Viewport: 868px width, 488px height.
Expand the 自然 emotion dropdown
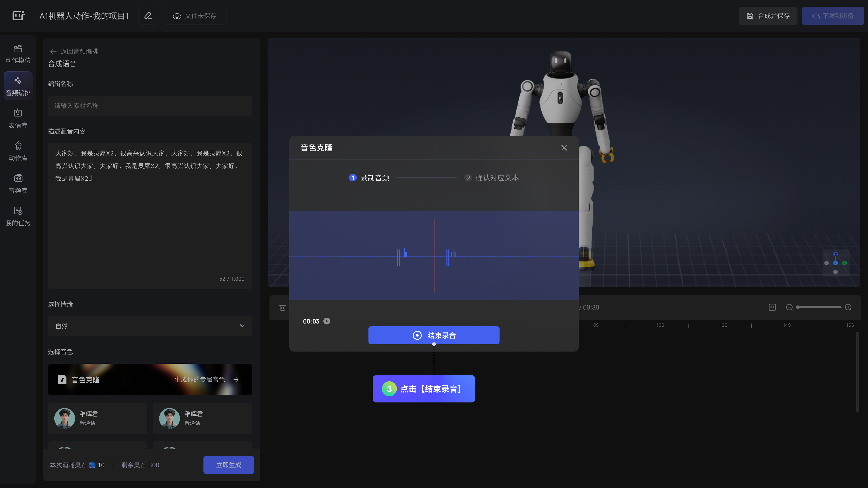pyautogui.click(x=150, y=326)
